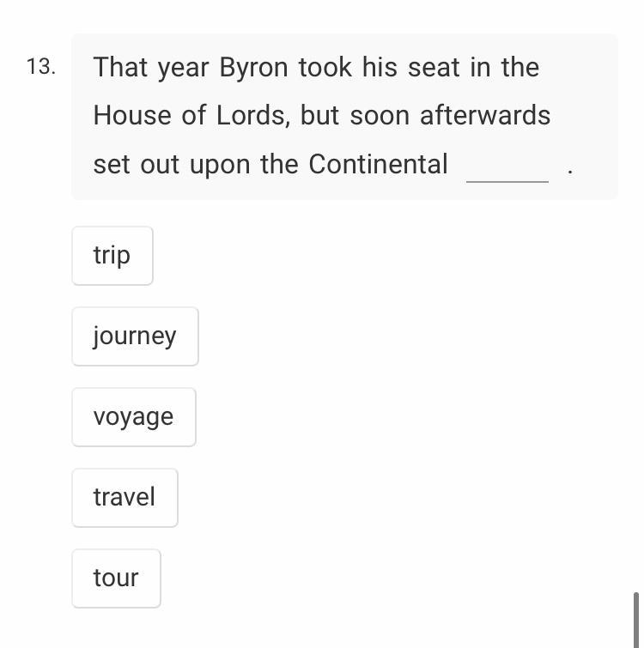The height and width of the screenshot is (648, 644).
Task: Click the Byron sentence question box
Action: [x=344, y=117]
